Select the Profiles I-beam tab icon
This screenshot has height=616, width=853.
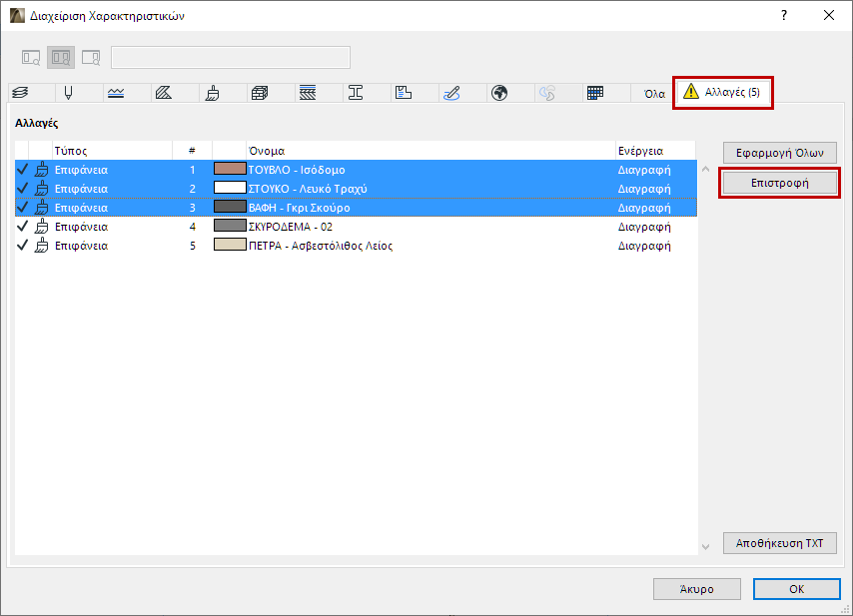coord(356,93)
